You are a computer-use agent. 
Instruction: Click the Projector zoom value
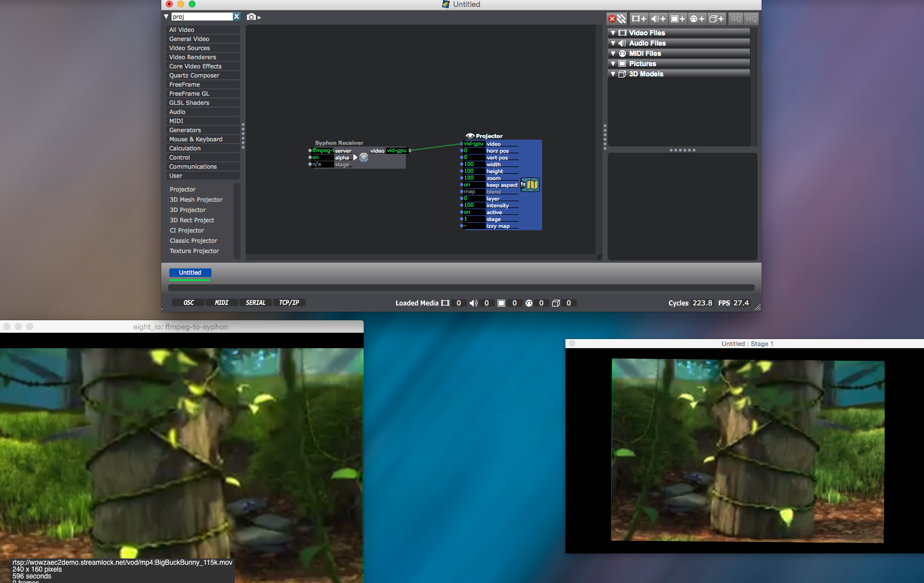coord(474,178)
